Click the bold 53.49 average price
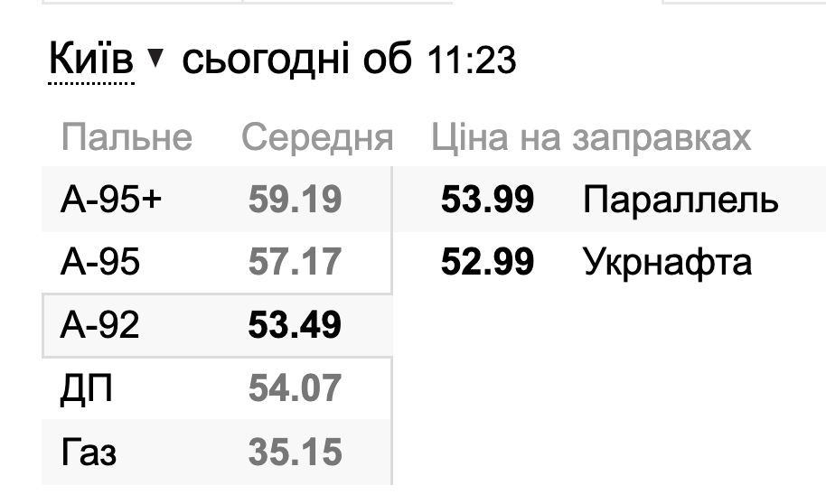This screenshot has height=504, width=826. [x=295, y=325]
